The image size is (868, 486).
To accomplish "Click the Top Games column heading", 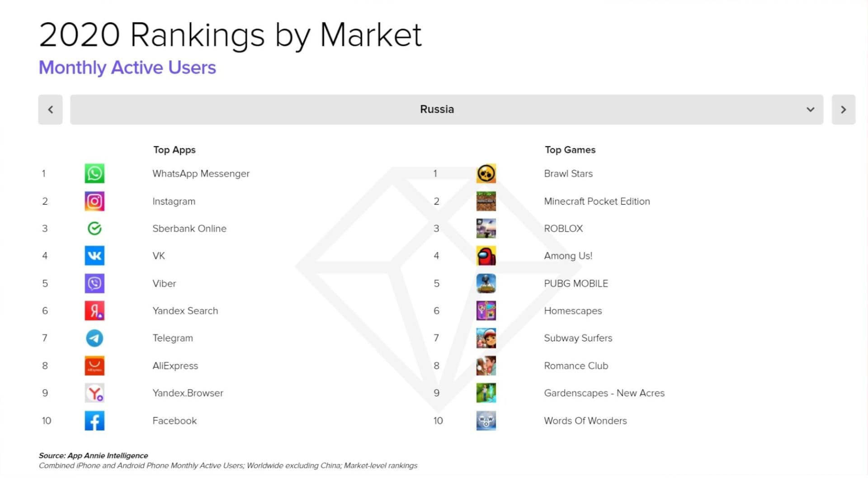I will pyautogui.click(x=570, y=150).
